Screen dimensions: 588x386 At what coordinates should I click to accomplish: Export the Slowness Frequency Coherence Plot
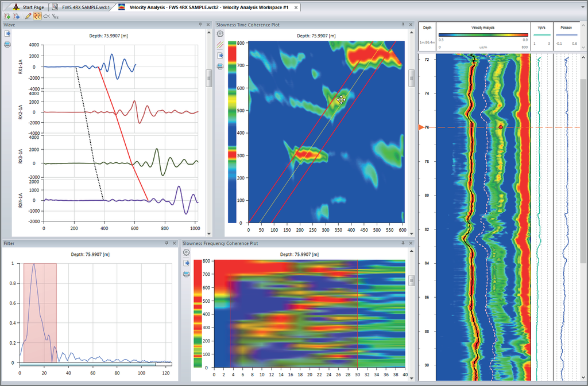[x=187, y=263]
